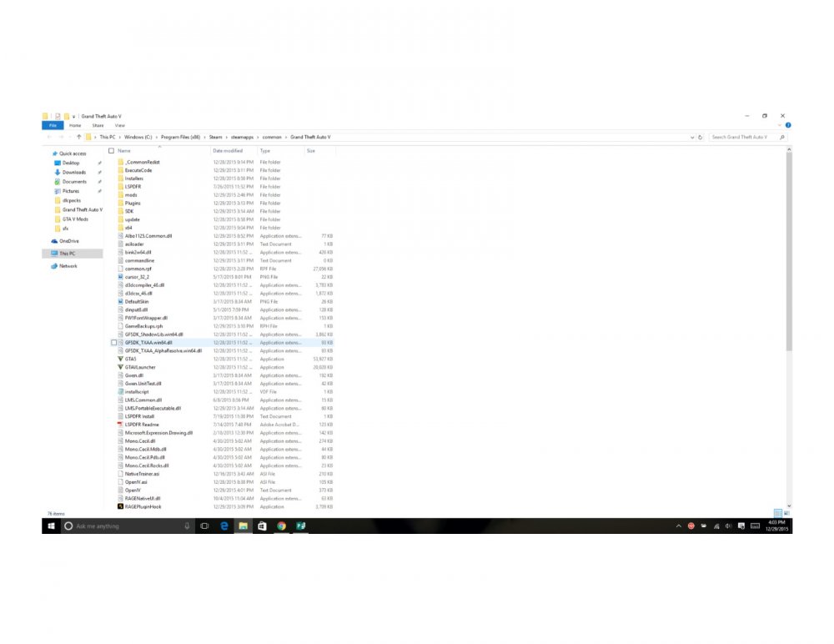Click the Properties quick access toolbar icon
This screenshot has width=834, height=644.
(58, 116)
